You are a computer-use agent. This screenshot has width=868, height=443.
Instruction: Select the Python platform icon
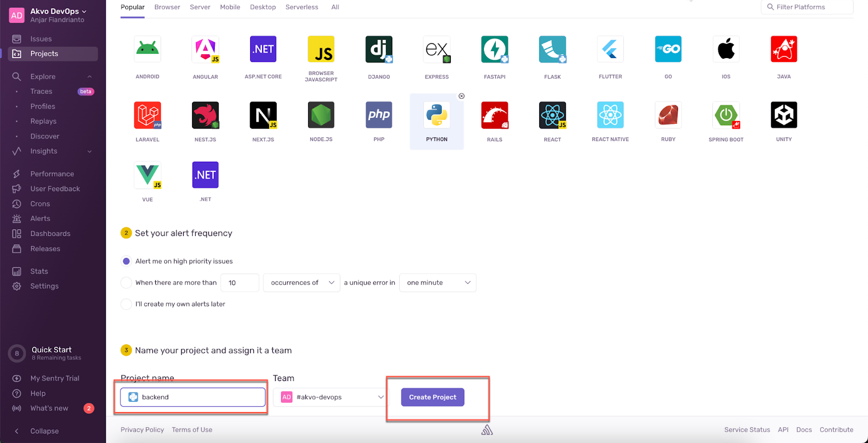click(437, 115)
